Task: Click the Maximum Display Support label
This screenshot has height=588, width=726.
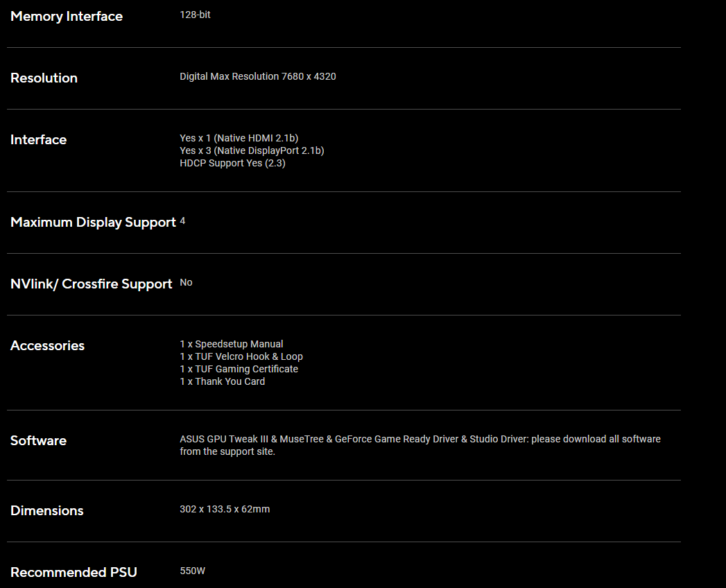Action: pos(93,223)
